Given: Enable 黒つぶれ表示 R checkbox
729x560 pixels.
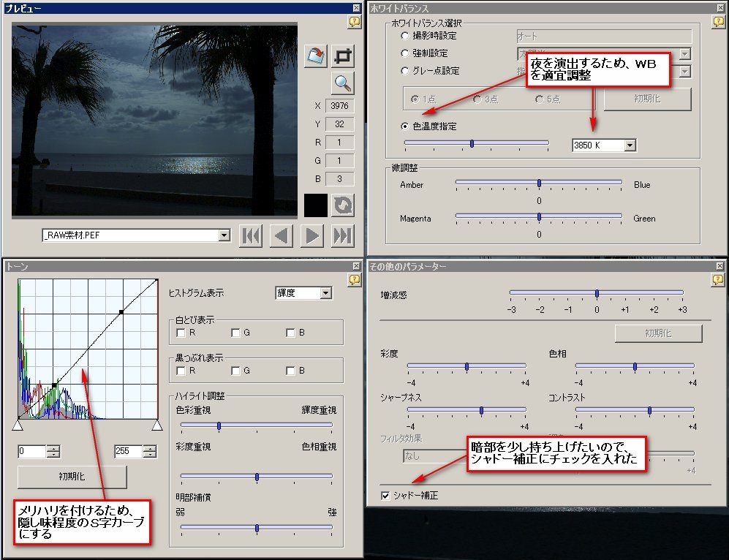Looking at the screenshot, I should (x=181, y=371).
